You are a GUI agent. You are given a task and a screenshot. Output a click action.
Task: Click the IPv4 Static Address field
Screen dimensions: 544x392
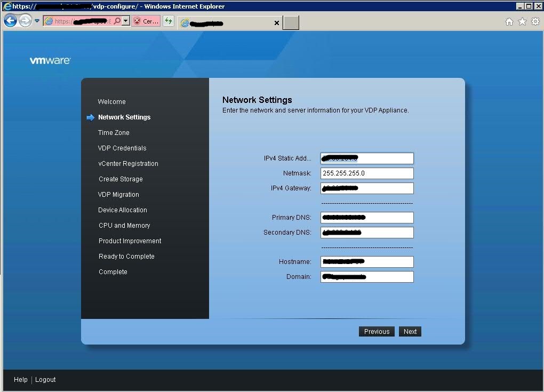tap(367, 158)
